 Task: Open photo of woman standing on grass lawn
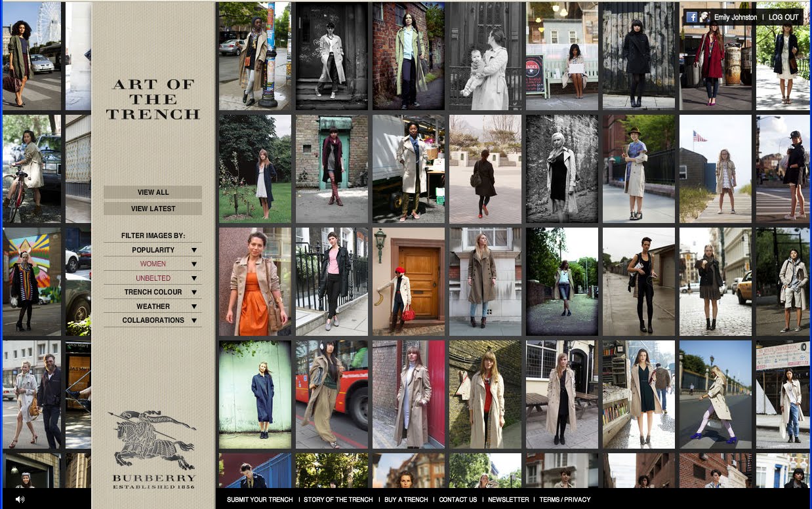click(255, 169)
